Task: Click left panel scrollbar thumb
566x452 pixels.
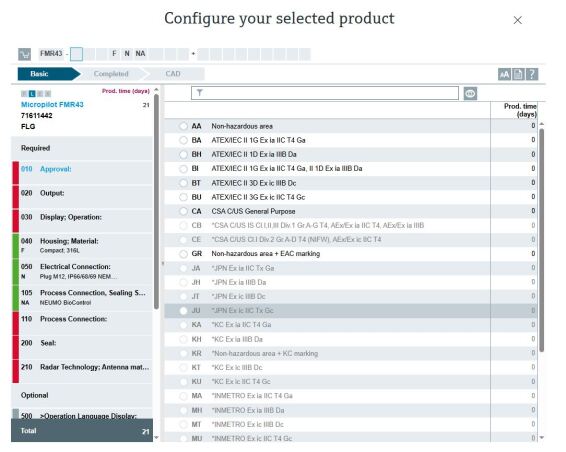Action: click(x=156, y=201)
